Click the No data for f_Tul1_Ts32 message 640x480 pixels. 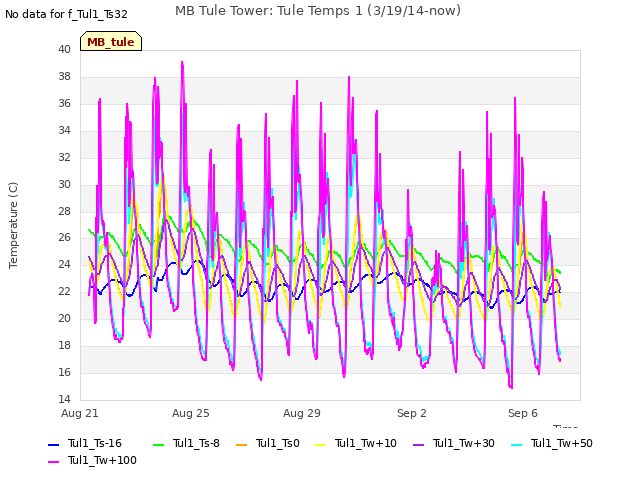(66, 14)
